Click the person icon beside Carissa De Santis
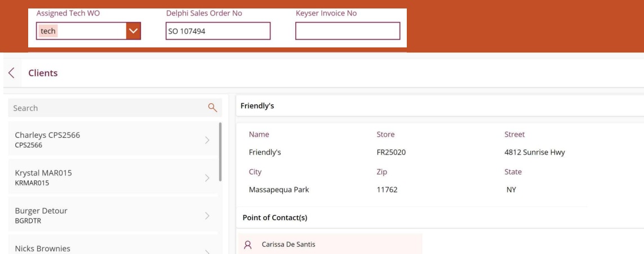644x254 pixels. 247,245
